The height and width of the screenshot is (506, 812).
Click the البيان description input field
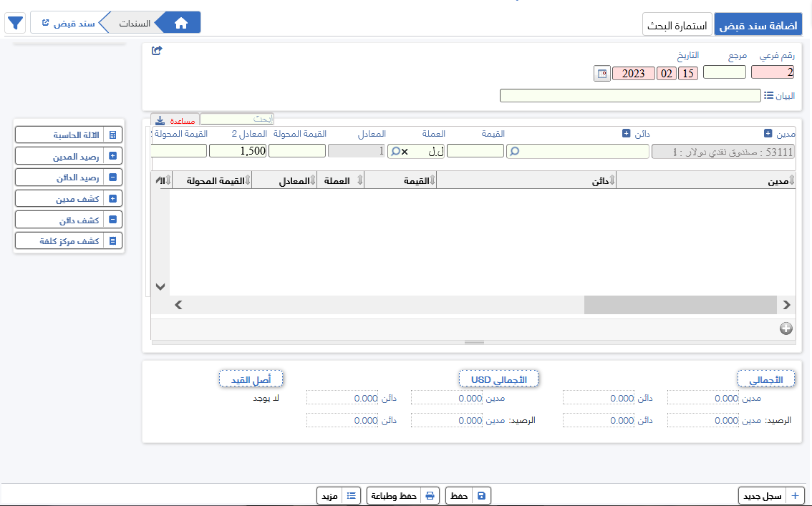[629, 96]
